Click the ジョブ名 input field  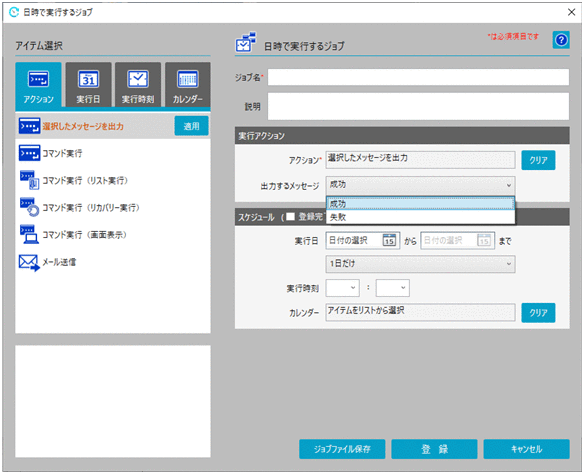pyautogui.click(x=418, y=77)
